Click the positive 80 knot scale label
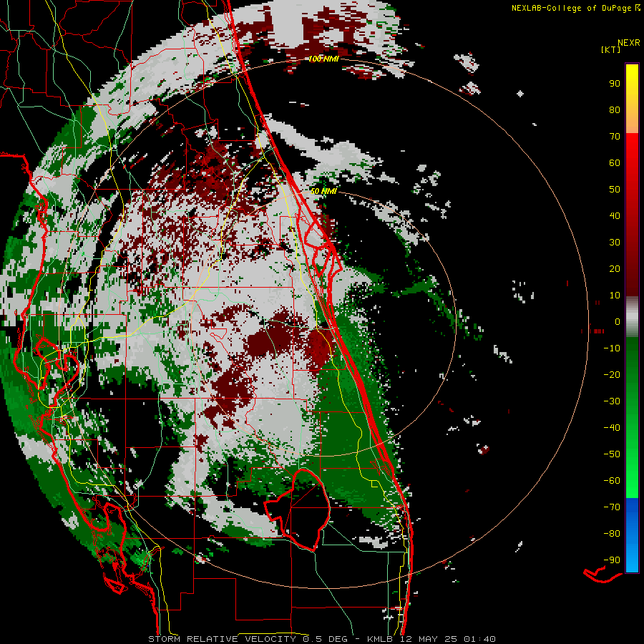This screenshot has height=644, width=644. tap(615, 110)
